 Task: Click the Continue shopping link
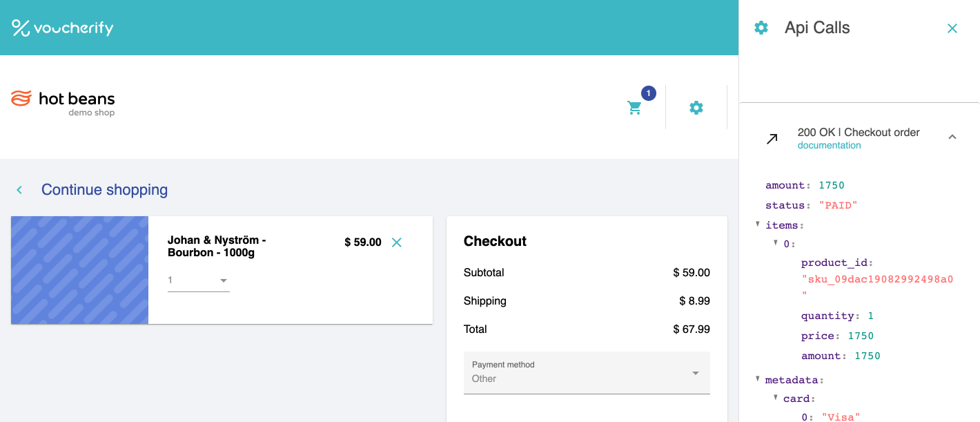pyautogui.click(x=104, y=190)
